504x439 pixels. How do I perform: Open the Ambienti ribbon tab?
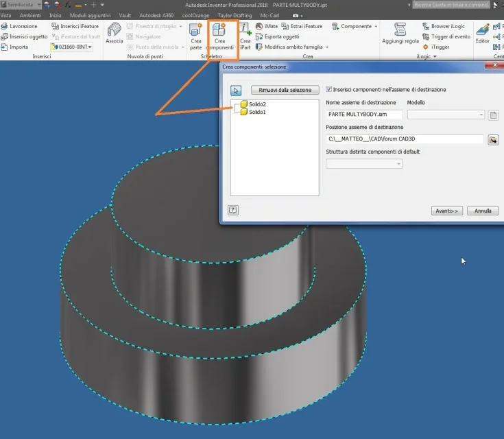coord(30,16)
